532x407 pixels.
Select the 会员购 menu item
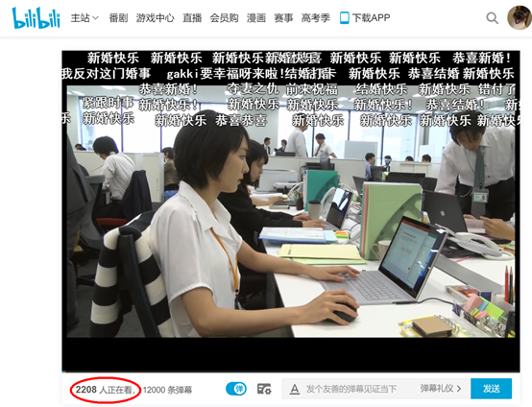(224, 17)
